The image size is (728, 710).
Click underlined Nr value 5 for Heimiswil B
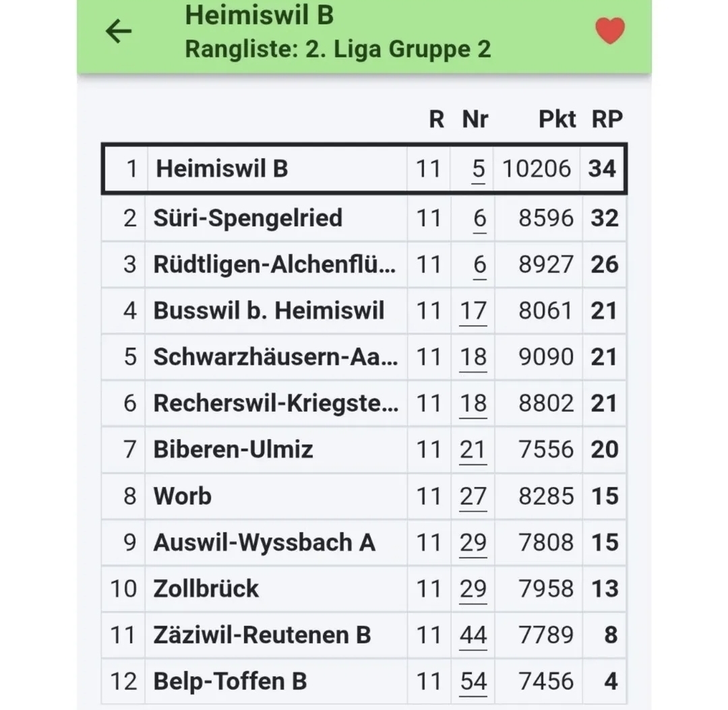(478, 168)
